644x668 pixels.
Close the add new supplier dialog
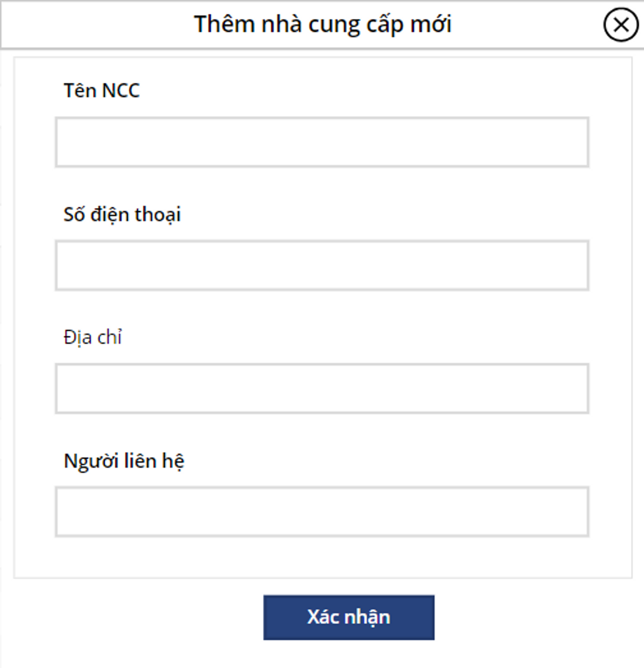621,25
